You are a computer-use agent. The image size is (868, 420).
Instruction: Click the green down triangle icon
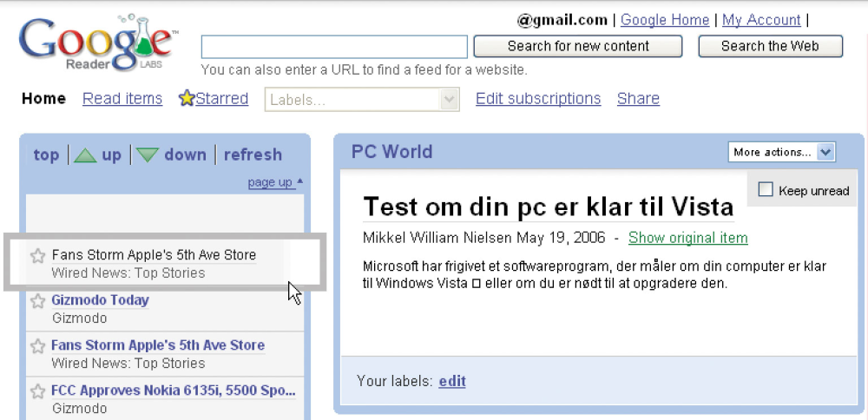[x=148, y=155]
